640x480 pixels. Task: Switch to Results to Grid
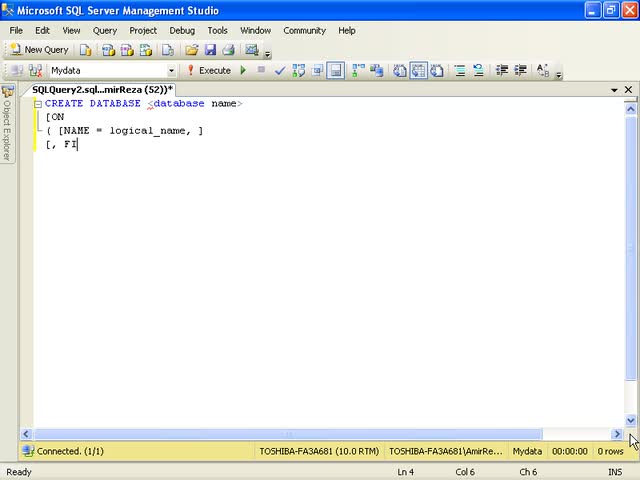pyautogui.click(x=418, y=71)
